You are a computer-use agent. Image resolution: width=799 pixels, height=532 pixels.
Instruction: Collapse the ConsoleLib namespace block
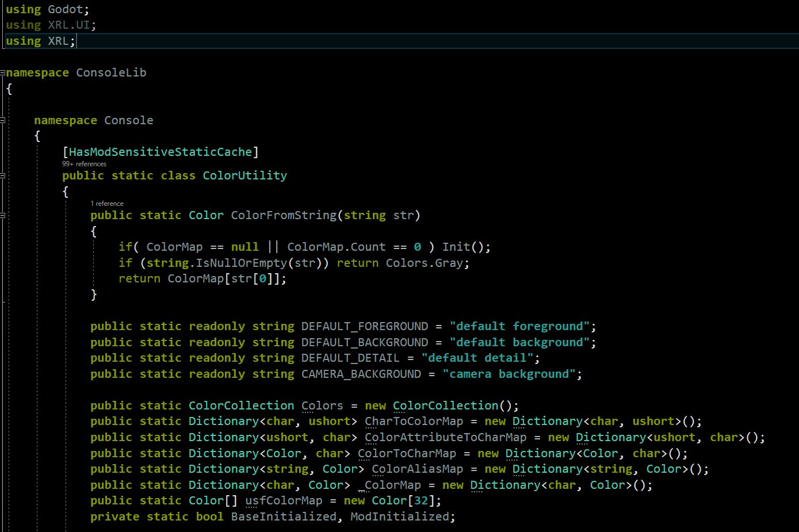(x=3, y=73)
